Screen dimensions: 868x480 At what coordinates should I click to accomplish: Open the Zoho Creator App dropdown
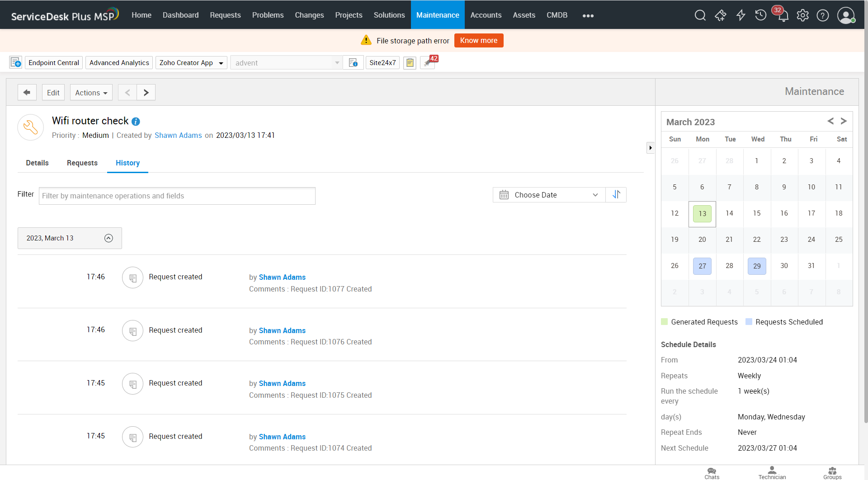(191, 62)
